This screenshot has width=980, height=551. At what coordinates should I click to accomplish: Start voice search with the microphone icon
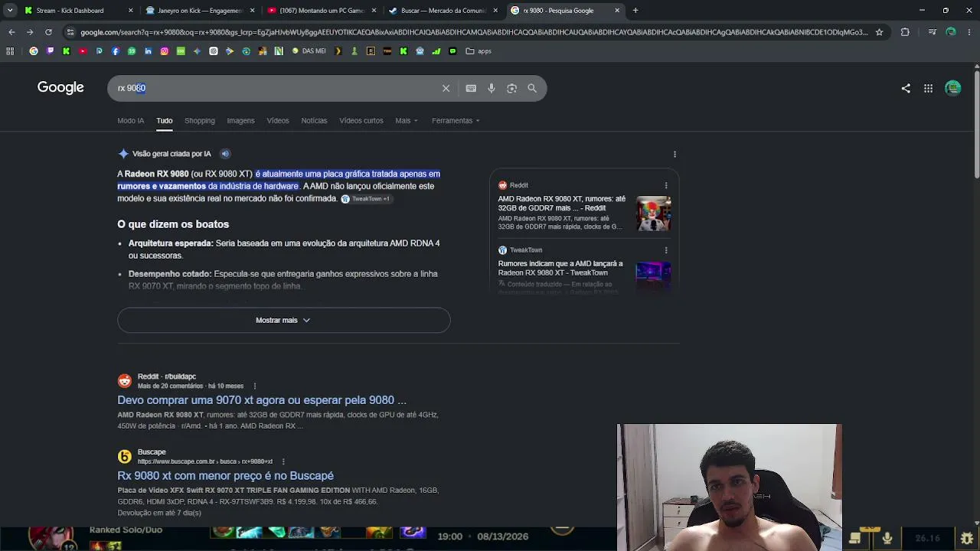(492, 88)
